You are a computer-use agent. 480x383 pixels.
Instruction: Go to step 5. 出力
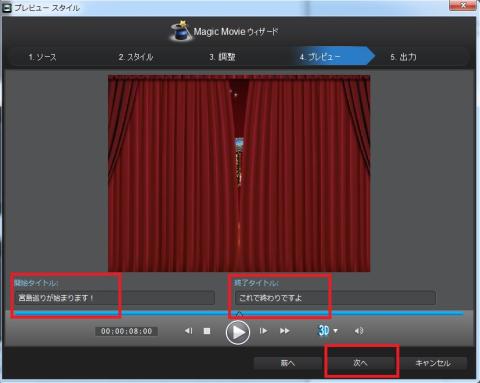tap(403, 57)
